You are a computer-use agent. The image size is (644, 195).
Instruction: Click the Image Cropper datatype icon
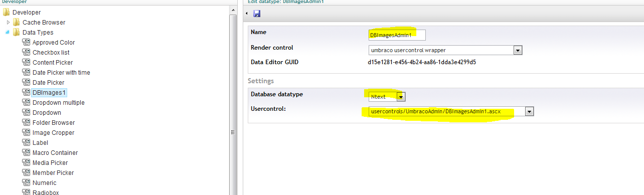27,132
